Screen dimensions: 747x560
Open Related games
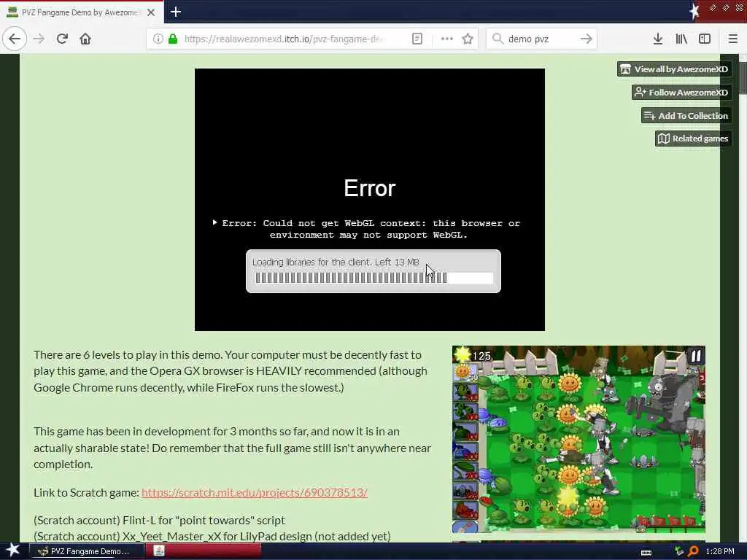(x=693, y=139)
